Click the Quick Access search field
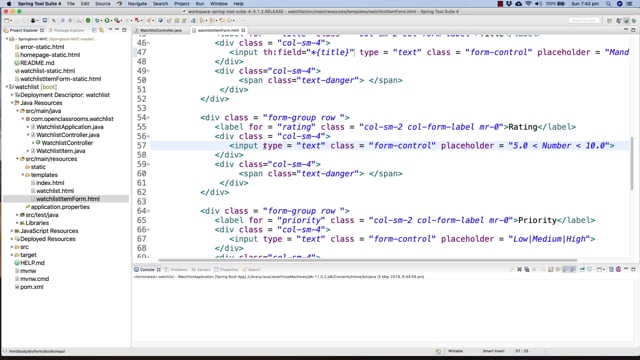 [x=584, y=20]
